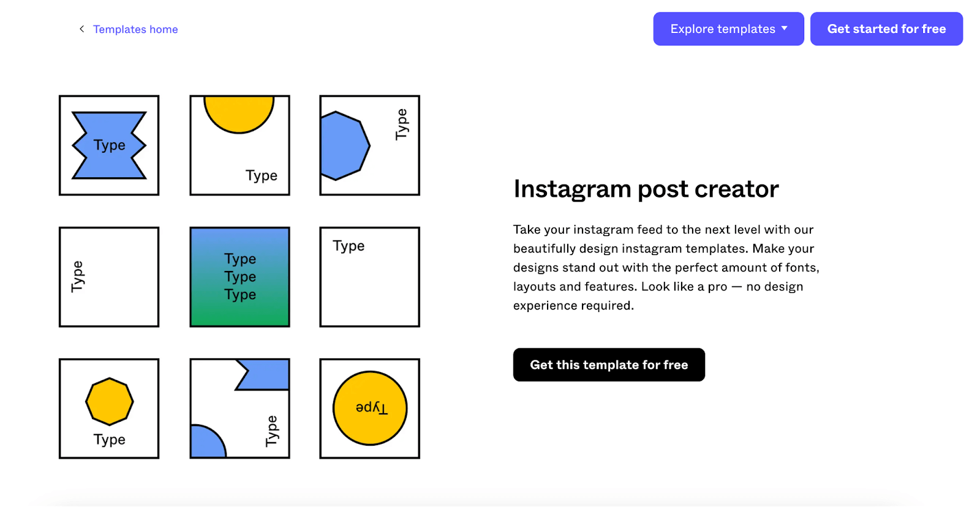Click the Get started for free button
The height and width of the screenshot is (507, 980).
click(886, 28)
